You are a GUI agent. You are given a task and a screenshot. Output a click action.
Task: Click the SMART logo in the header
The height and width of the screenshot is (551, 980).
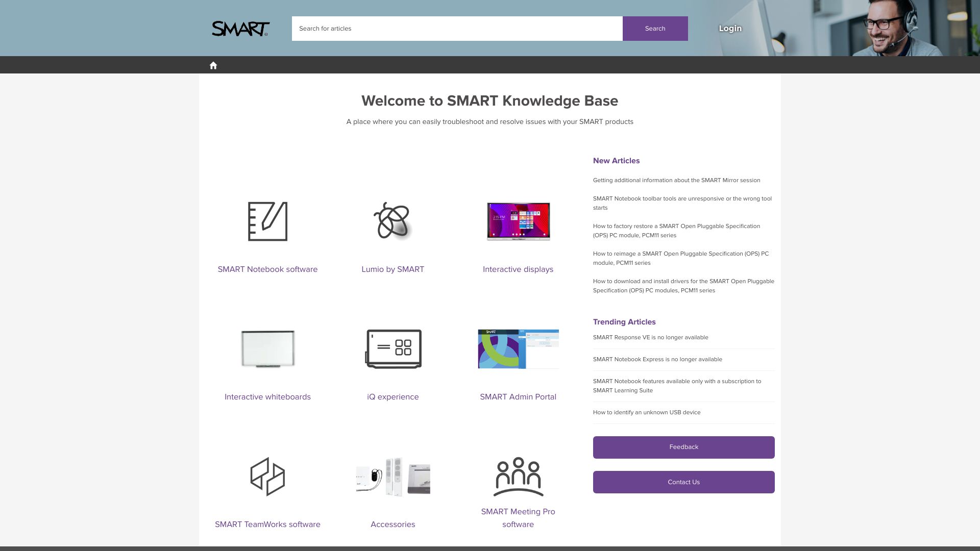[240, 29]
